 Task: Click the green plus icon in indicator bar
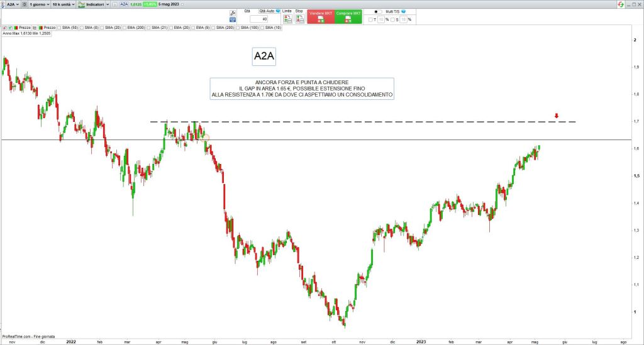point(10,28)
